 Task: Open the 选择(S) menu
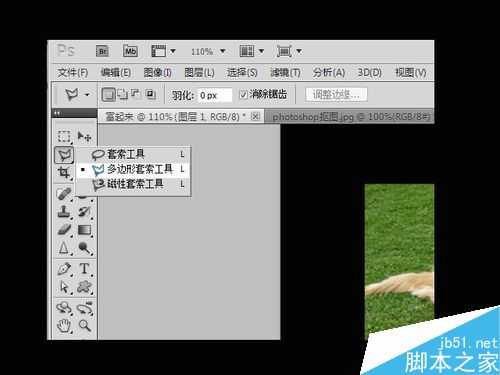coord(242,72)
